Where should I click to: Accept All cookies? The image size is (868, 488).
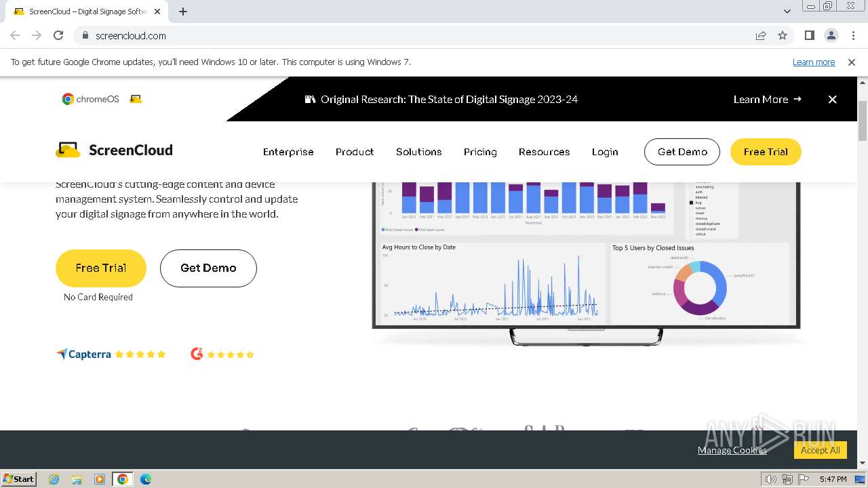(820, 450)
